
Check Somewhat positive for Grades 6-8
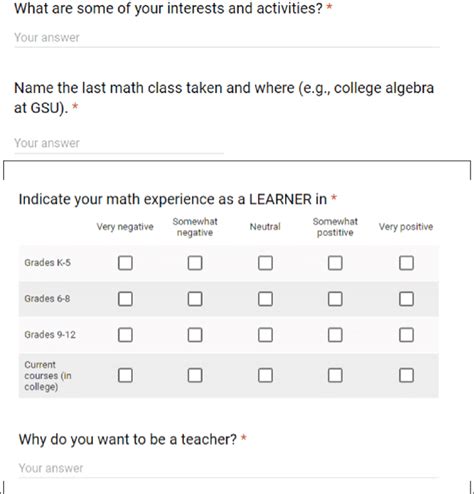point(335,299)
